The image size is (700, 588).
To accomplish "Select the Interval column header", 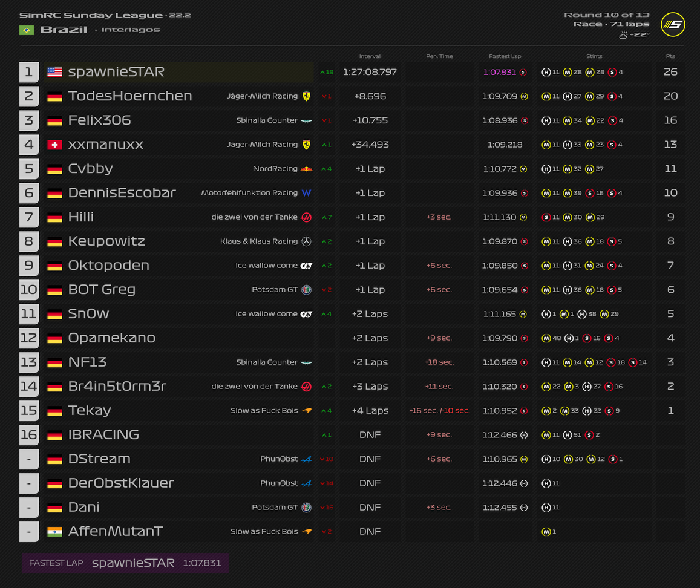I will [370, 56].
